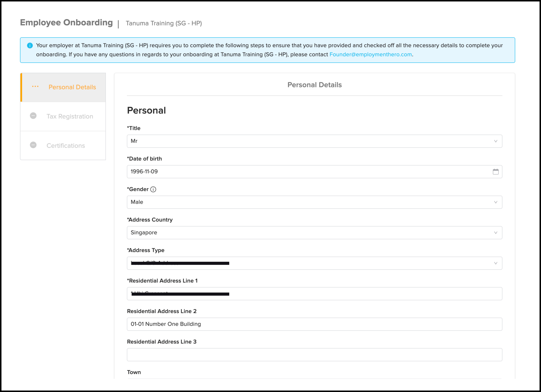541x392 pixels.
Task: Click the Employee Onboarding page heading
Action: tap(66, 23)
